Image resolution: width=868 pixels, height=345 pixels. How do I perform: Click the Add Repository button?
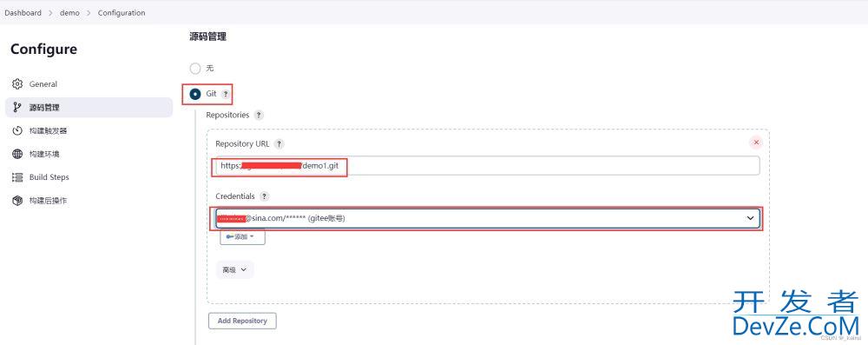[x=242, y=321]
